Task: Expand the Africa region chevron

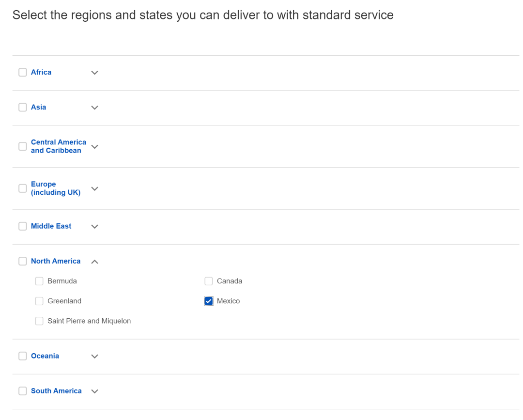Action: 94,73
